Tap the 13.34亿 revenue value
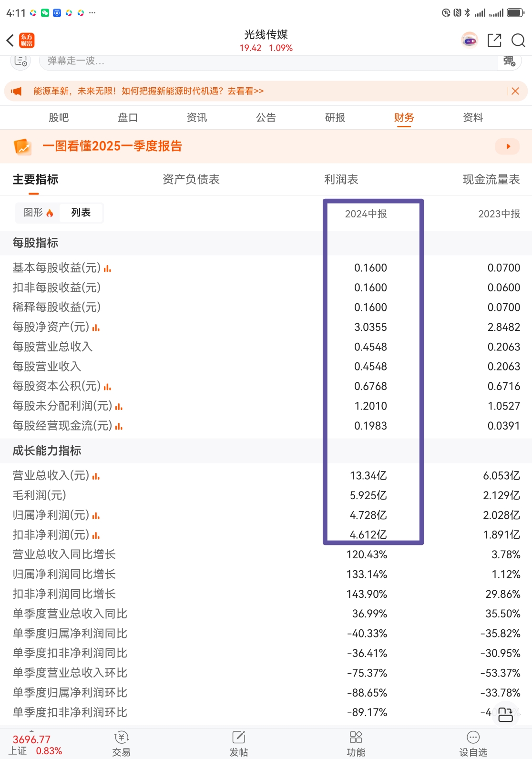Image resolution: width=532 pixels, height=759 pixels. click(x=368, y=476)
